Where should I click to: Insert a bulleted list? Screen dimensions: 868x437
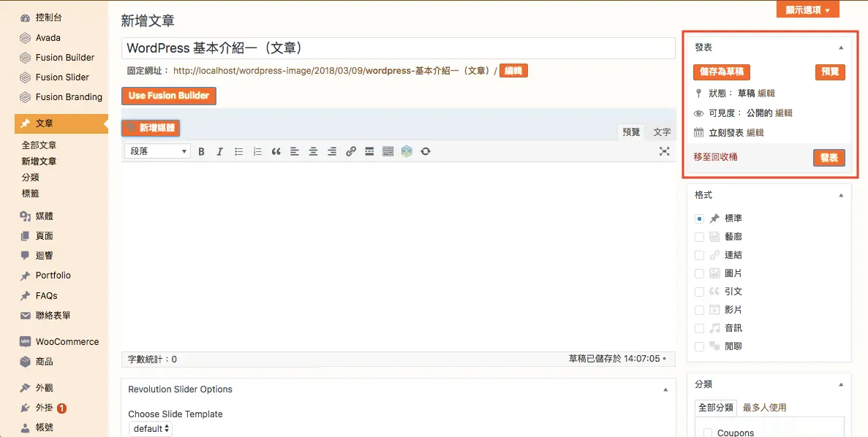238,151
